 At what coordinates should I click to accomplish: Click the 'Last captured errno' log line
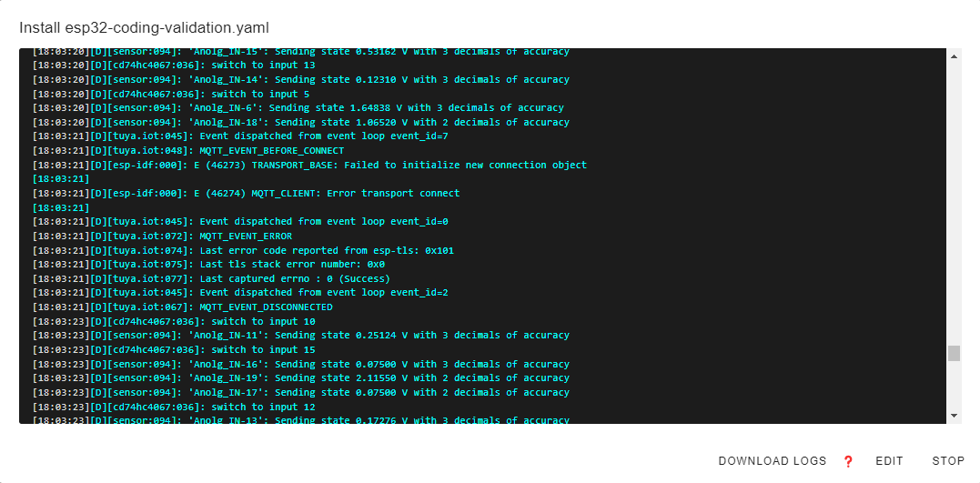pos(211,279)
